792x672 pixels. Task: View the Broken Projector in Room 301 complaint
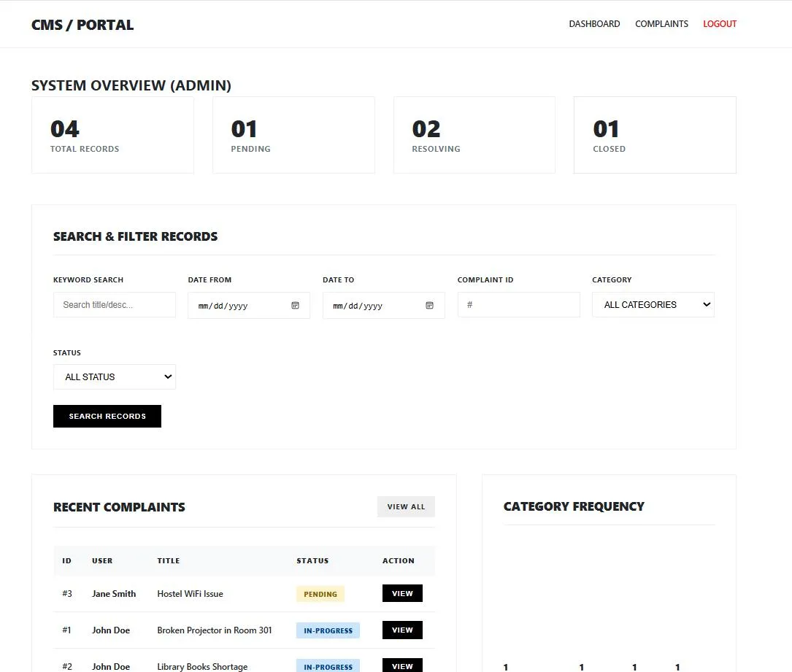pyautogui.click(x=402, y=630)
